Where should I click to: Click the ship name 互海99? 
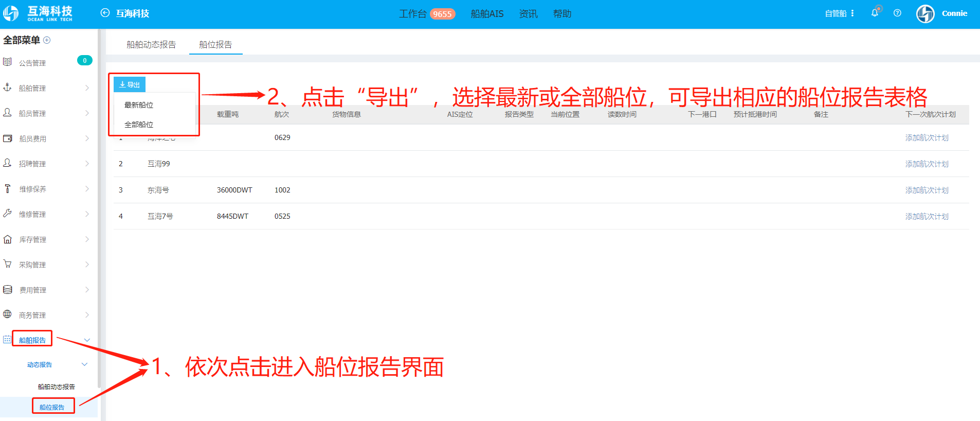[x=159, y=164]
